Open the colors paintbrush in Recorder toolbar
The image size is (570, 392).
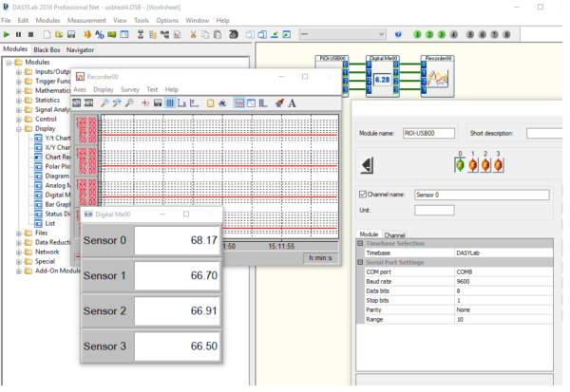click(x=279, y=103)
